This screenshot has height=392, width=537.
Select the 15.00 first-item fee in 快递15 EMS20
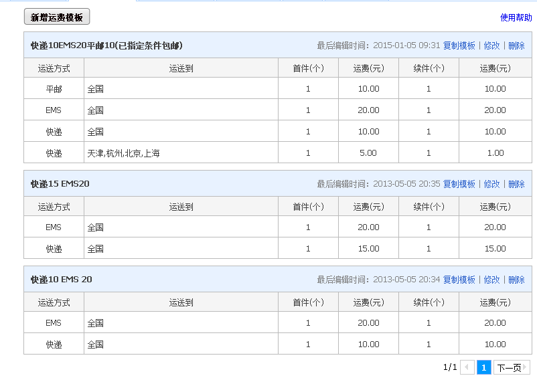368,248
